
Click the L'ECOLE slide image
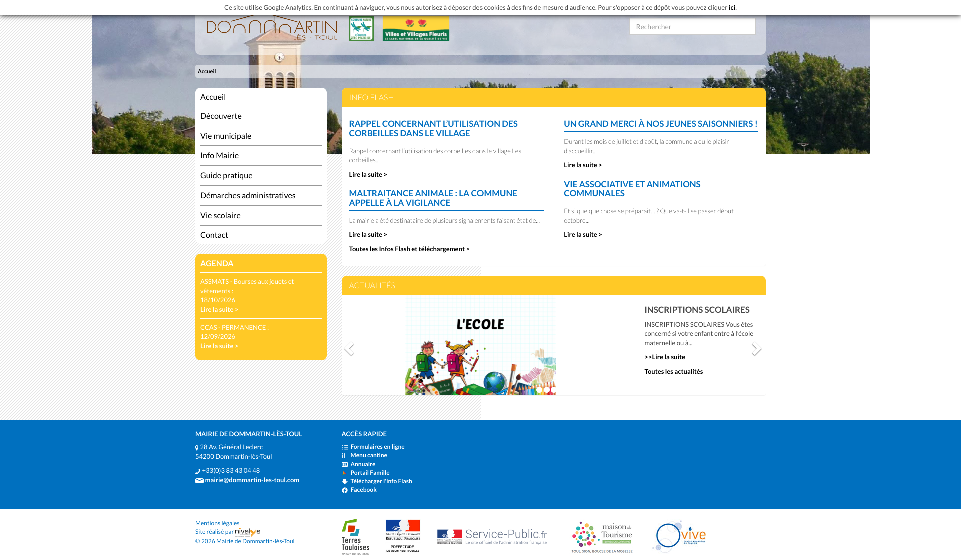click(x=480, y=346)
